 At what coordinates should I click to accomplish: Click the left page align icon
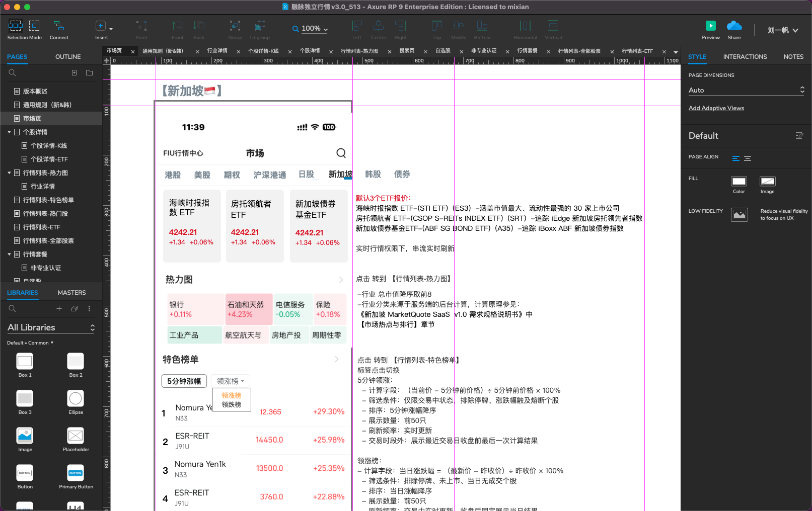[736, 158]
